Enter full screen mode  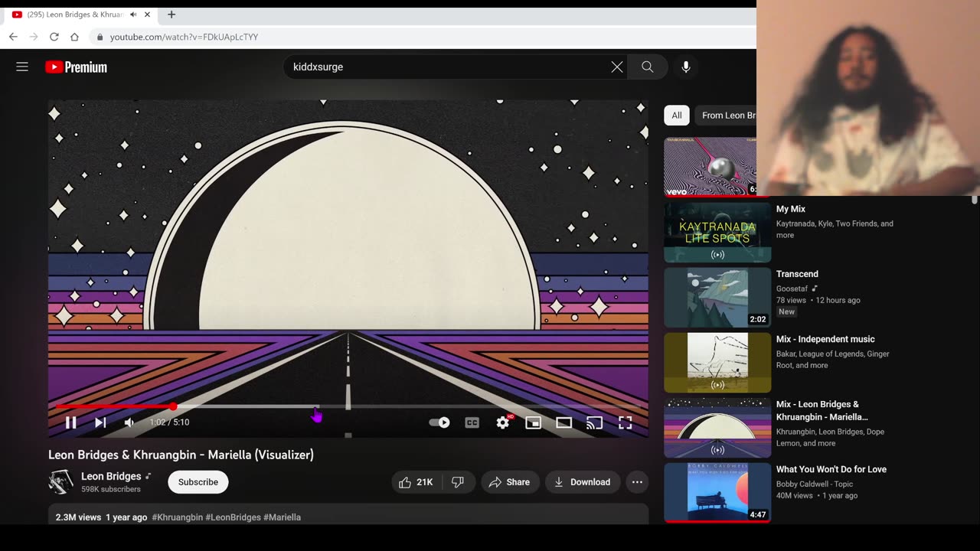pos(626,422)
